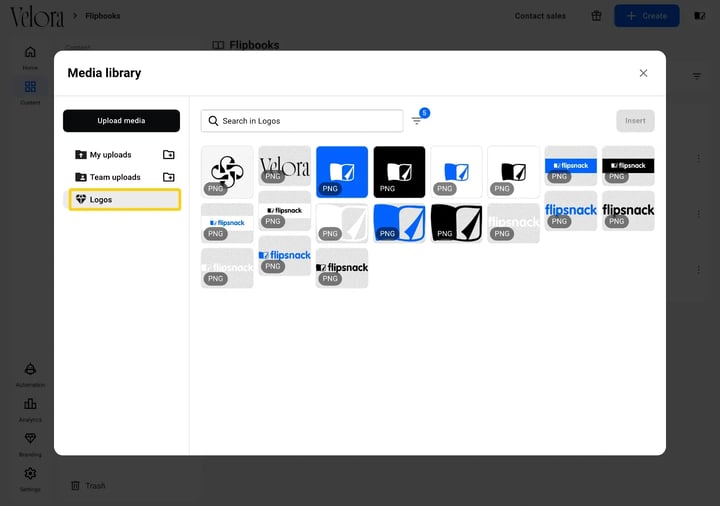The width and height of the screenshot is (720, 506).
Task: Select the Logos section
Action: (x=124, y=200)
